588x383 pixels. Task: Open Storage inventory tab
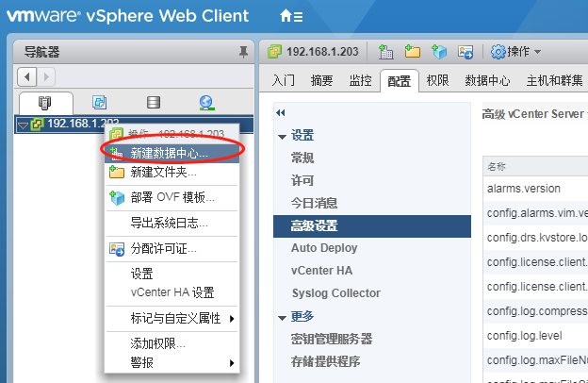pos(154,102)
